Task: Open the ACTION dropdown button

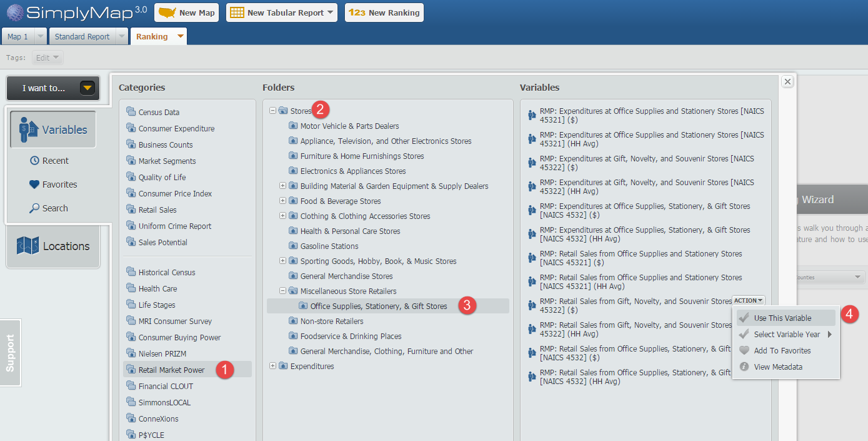Action: (748, 301)
